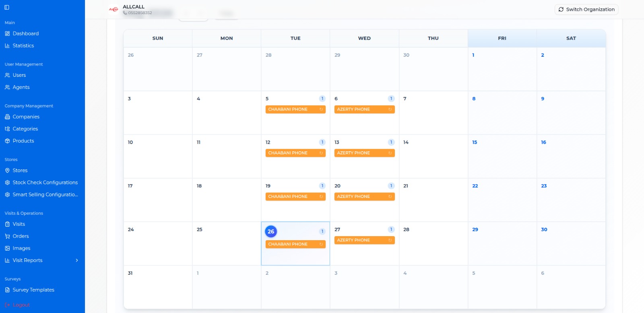
Task: Click the count badge on day 5
Action: pos(322,99)
